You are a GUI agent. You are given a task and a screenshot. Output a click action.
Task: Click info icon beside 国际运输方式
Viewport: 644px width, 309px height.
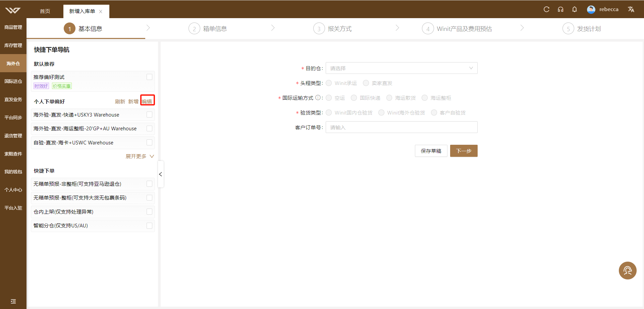[318, 98]
